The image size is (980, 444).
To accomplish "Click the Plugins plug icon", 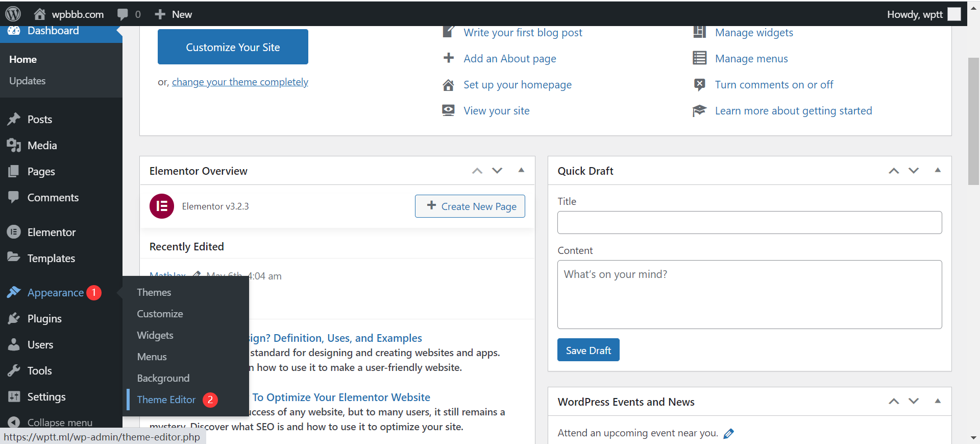I will 14,318.
